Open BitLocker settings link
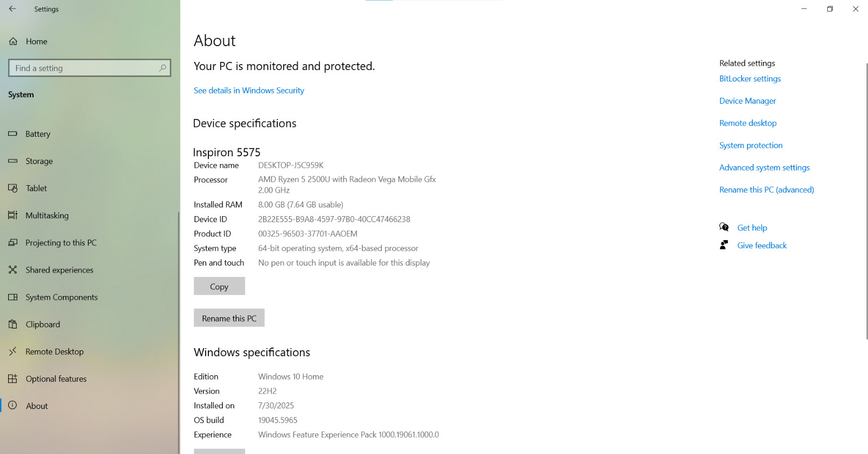Viewport: 868px width, 454px height. (x=750, y=78)
